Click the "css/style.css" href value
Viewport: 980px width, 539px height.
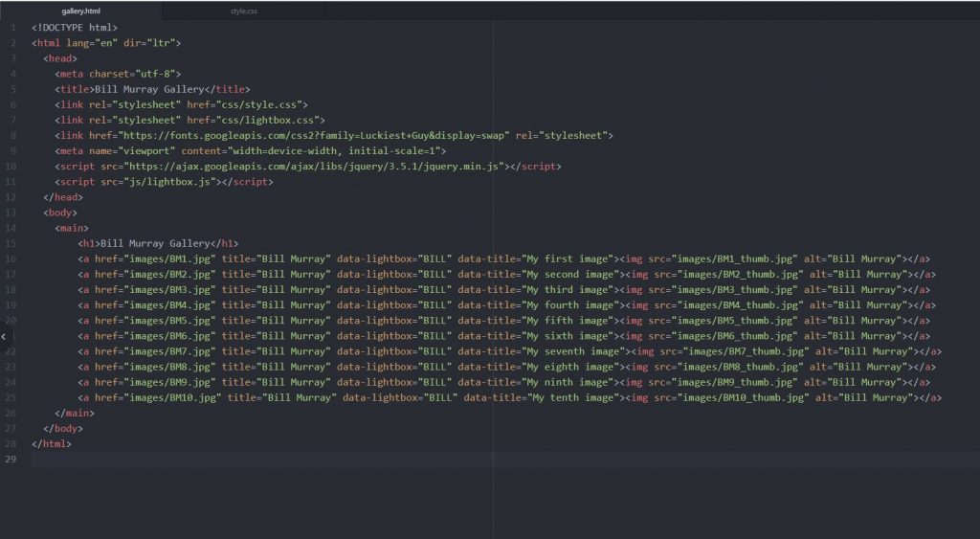[259, 104]
